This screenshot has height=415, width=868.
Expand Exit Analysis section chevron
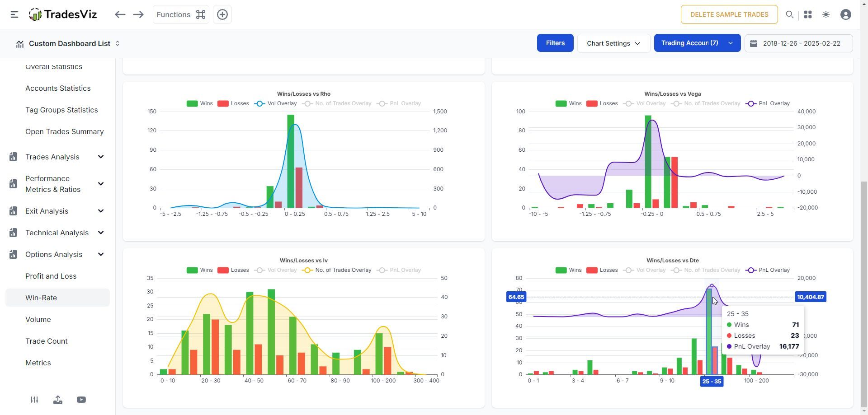(101, 211)
